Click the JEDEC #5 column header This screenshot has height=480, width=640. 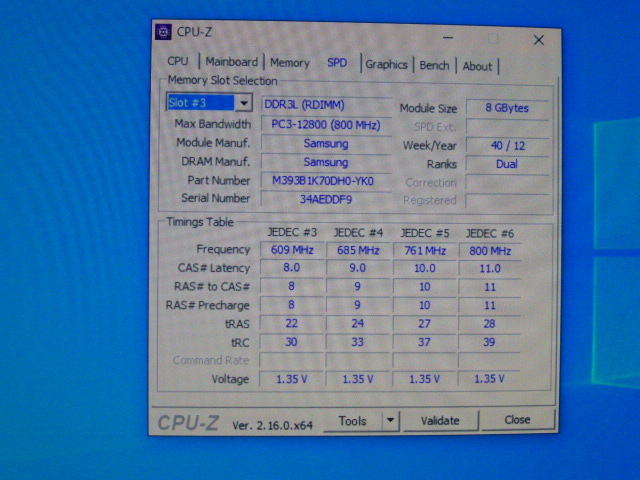(424, 233)
